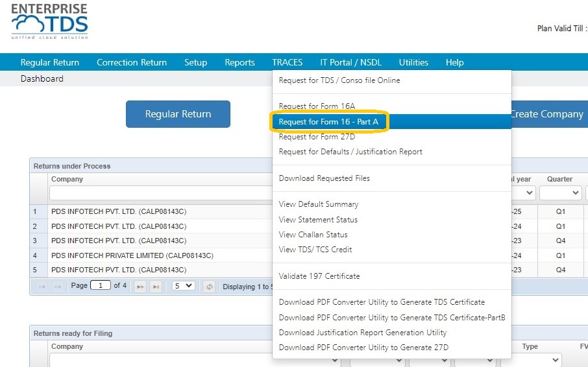The width and height of the screenshot is (588, 367).
Task: Expand the Quarter filter dropdown
Action: click(x=561, y=193)
